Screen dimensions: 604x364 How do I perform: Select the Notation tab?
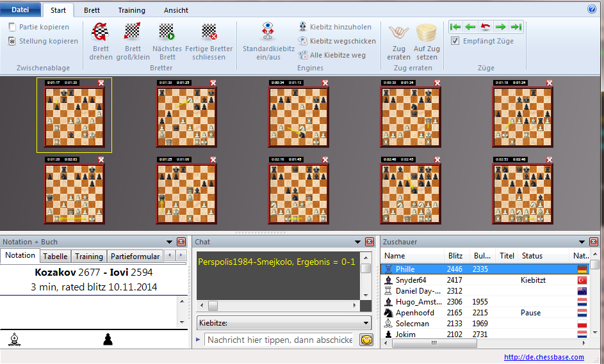(20, 255)
